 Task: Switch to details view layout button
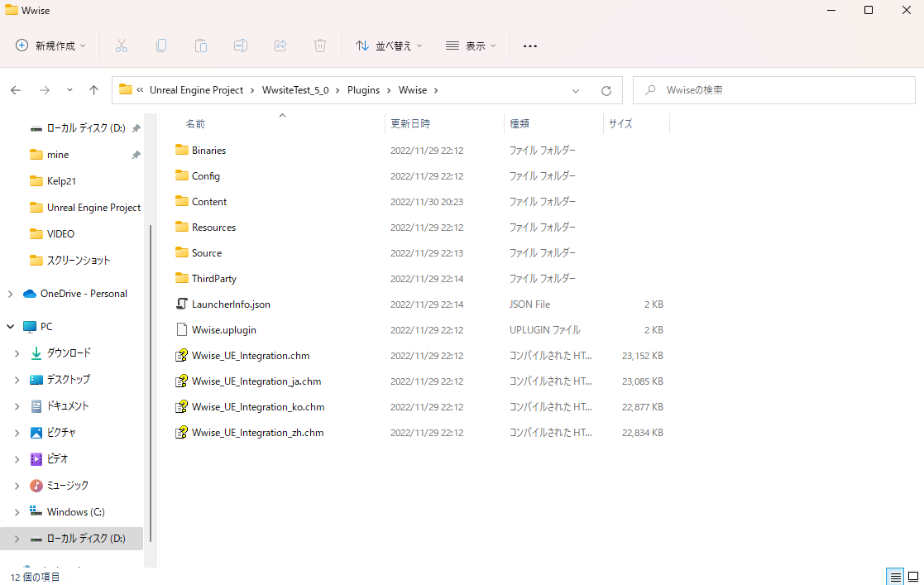895,577
